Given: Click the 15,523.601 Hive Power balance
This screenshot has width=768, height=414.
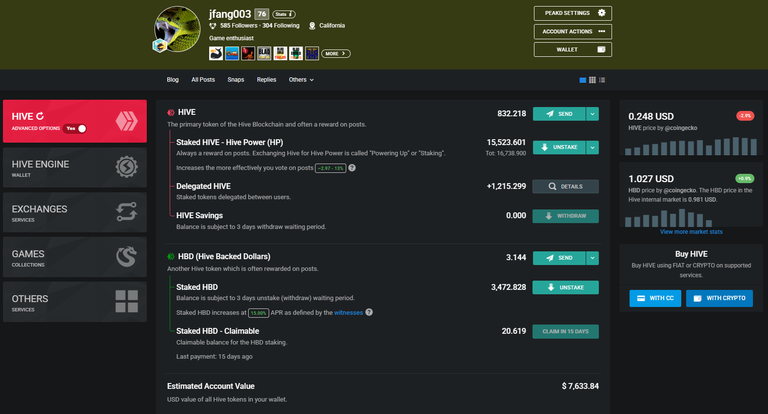Looking at the screenshot, I should 506,142.
